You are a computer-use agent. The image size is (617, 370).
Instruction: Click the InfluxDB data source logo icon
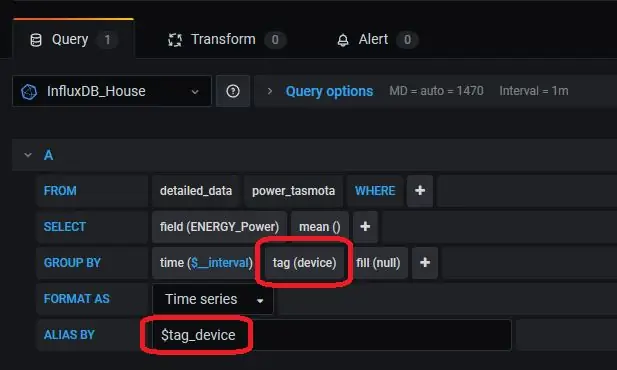[29, 92]
